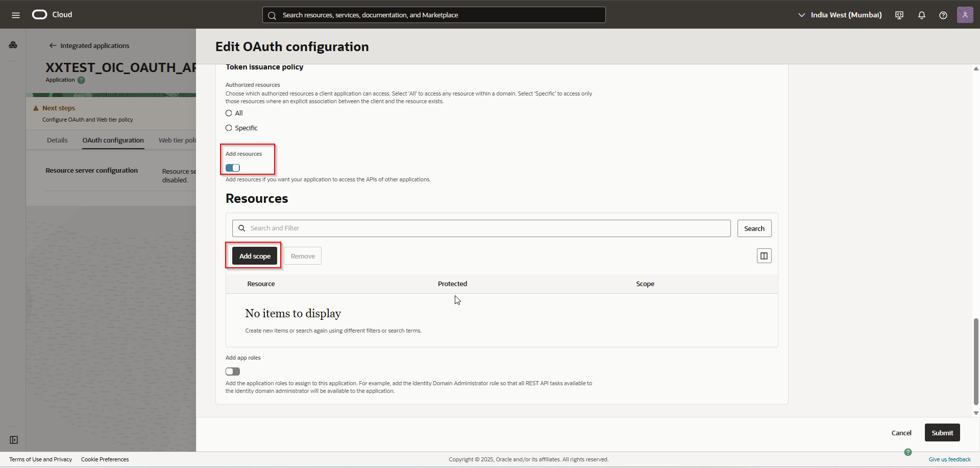980x468 pixels.
Task: Disable the Add resources toggle
Action: [x=232, y=168]
